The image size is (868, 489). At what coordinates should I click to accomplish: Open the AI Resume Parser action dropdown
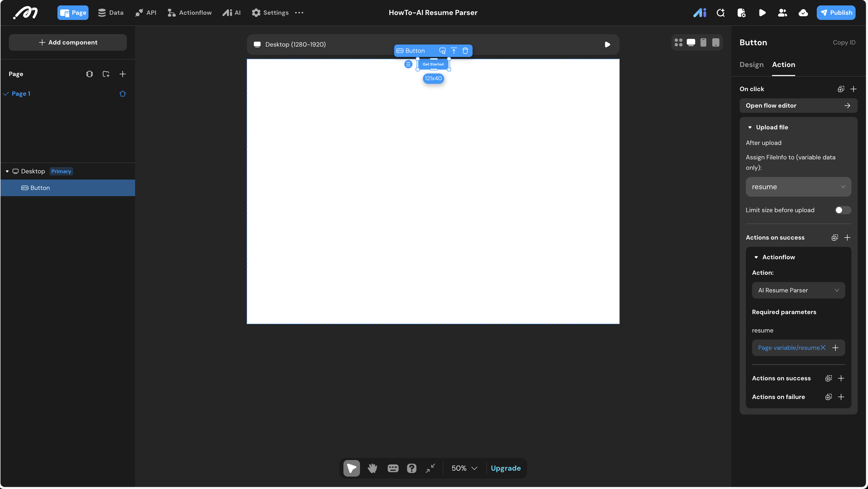798,290
